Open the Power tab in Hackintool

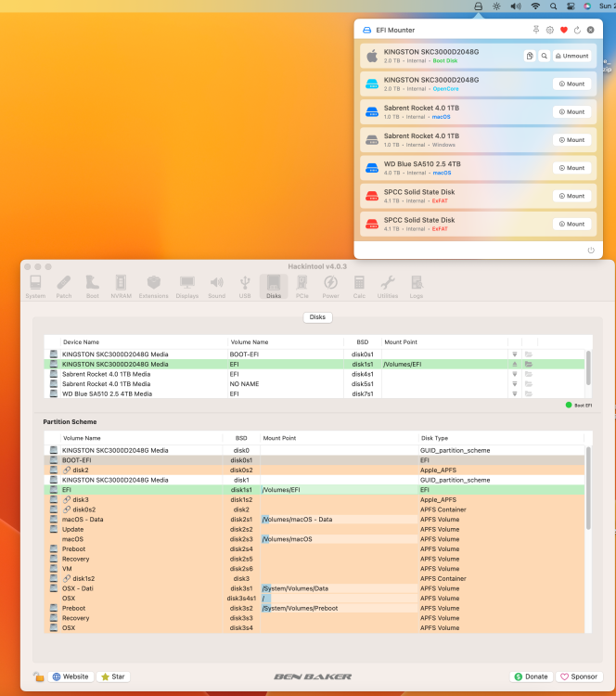click(x=330, y=287)
